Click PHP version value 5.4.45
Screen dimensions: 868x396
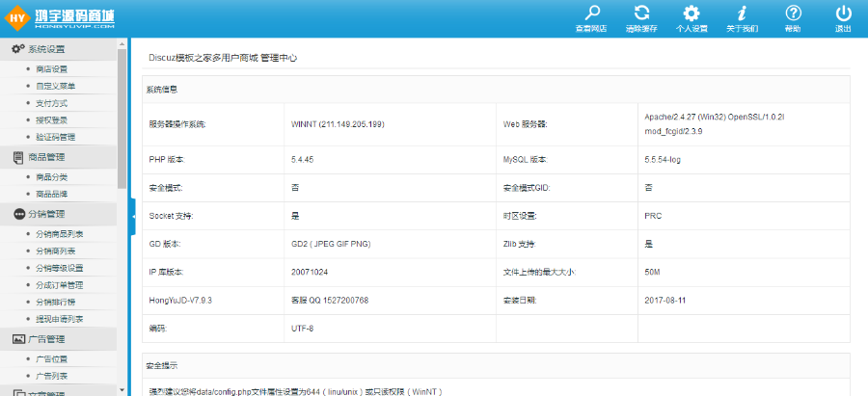click(x=302, y=160)
